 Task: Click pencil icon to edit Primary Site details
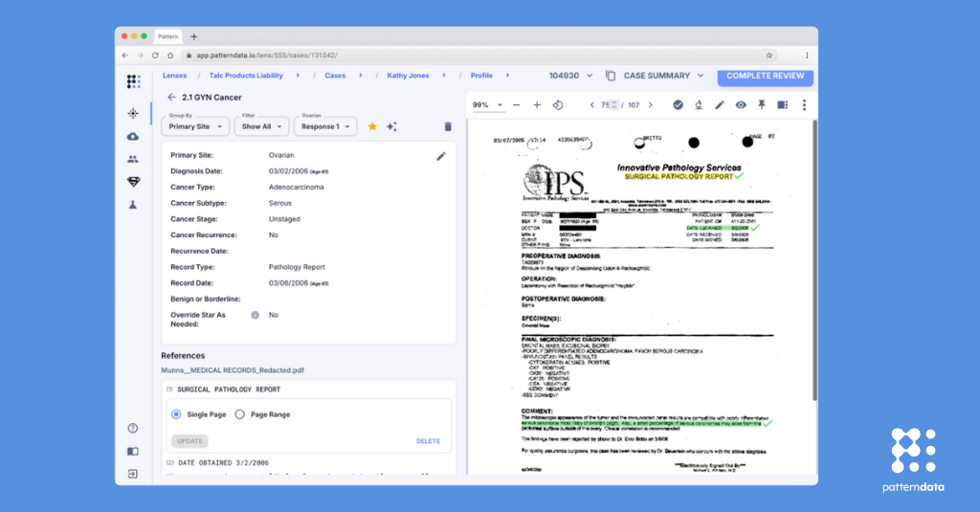441,156
